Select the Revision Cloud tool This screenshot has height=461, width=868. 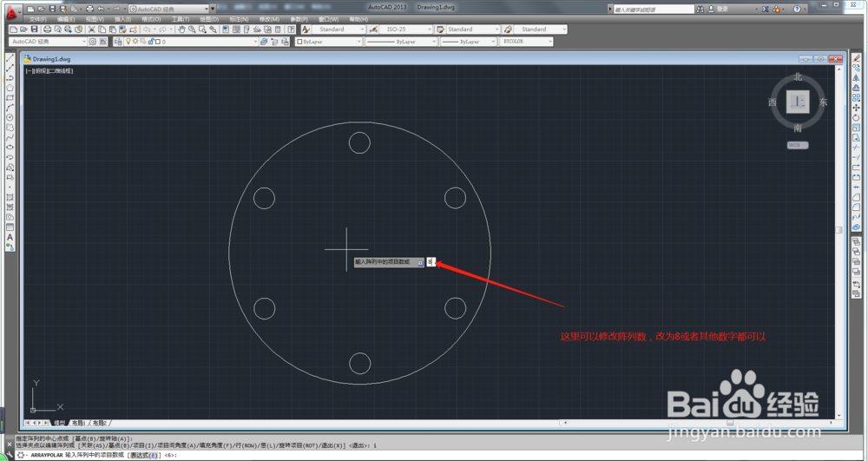point(10,128)
